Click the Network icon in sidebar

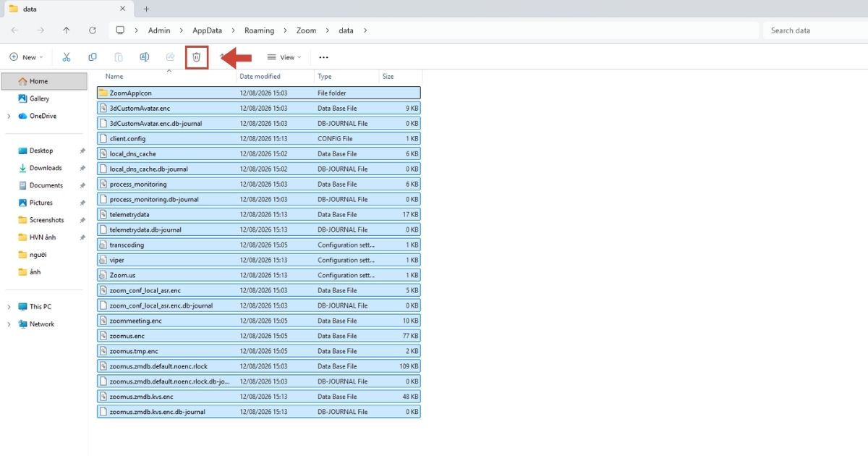click(x=22, y=324)
